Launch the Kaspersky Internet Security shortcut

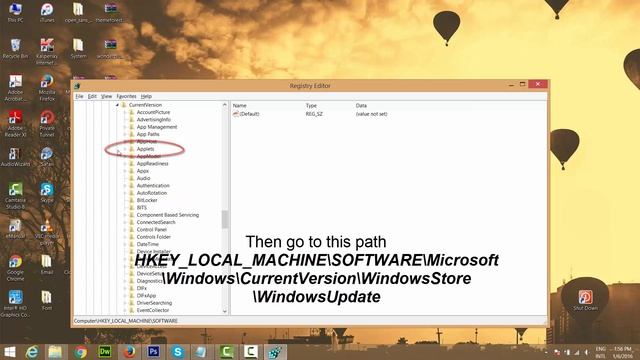click(47, 51)
